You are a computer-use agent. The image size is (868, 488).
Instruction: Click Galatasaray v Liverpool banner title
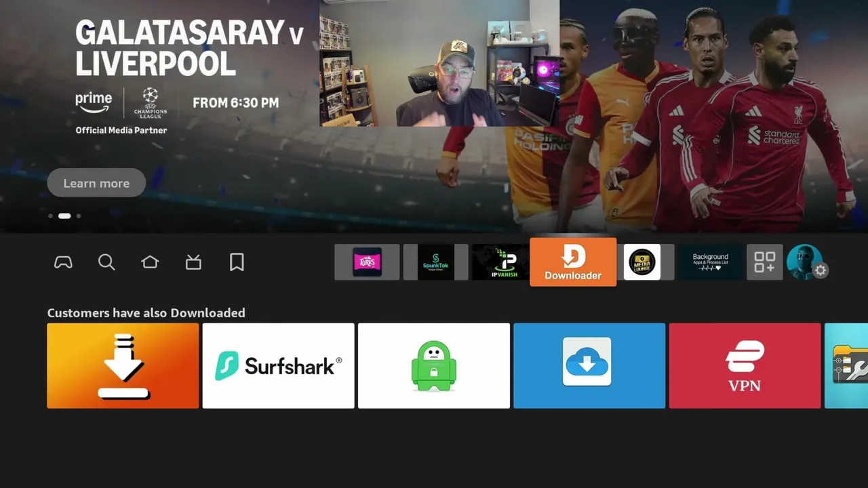[189, 48]
